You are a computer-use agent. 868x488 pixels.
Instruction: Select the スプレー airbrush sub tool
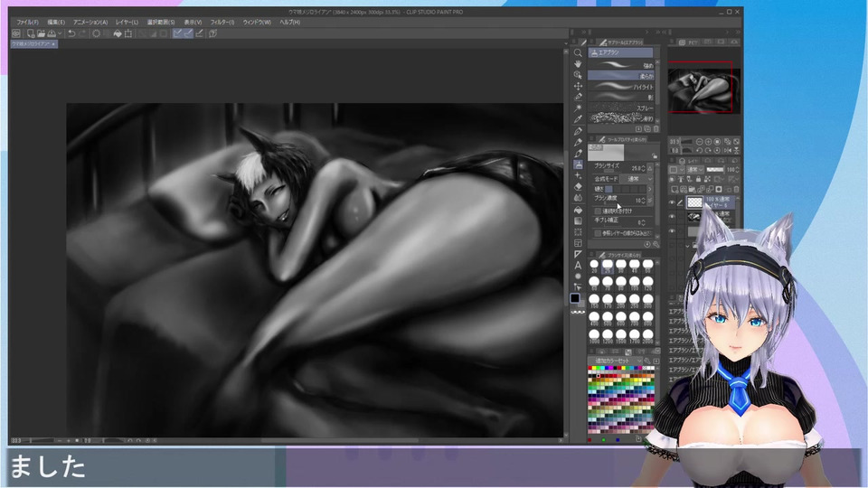point(620,108)
